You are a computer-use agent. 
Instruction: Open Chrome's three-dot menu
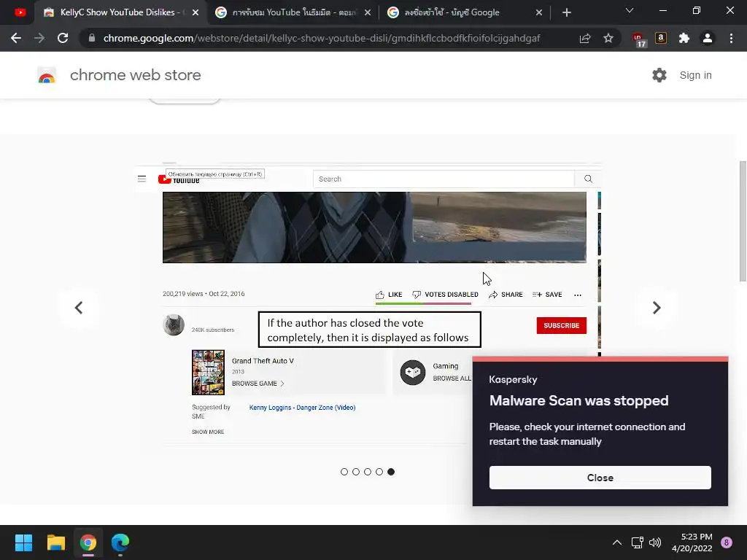731,38
